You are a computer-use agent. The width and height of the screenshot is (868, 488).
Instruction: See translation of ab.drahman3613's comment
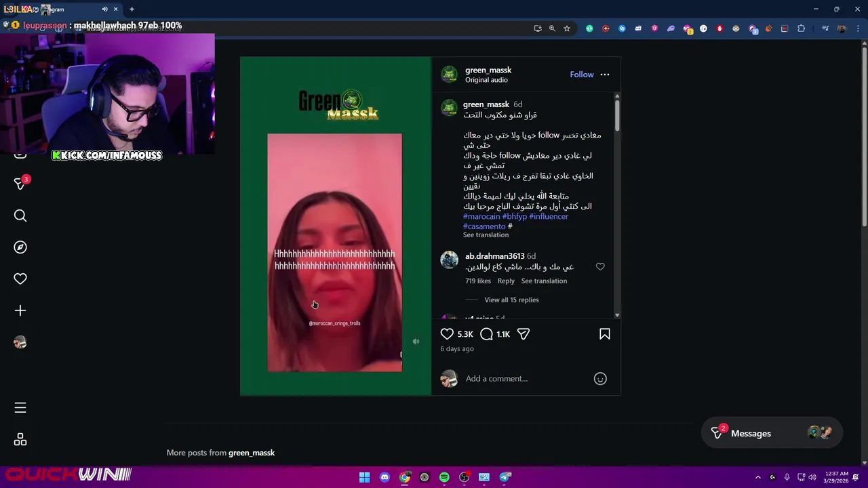click(544, 281)
